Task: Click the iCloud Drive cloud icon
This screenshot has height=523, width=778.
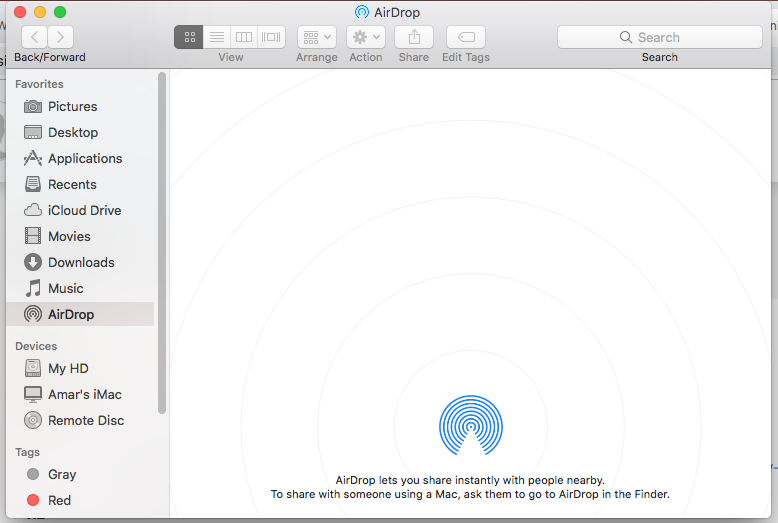Action: click(x=33, y=210)
